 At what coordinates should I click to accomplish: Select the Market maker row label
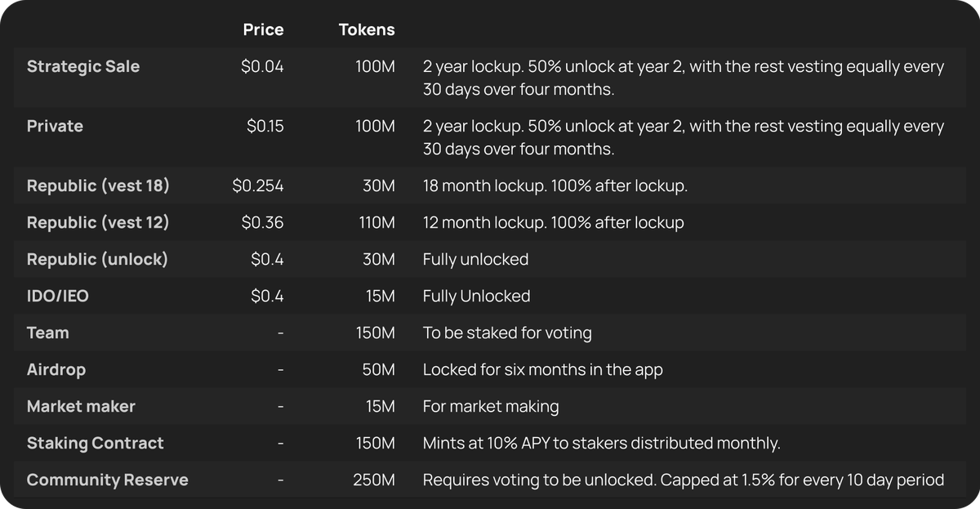tap(81, 406)
